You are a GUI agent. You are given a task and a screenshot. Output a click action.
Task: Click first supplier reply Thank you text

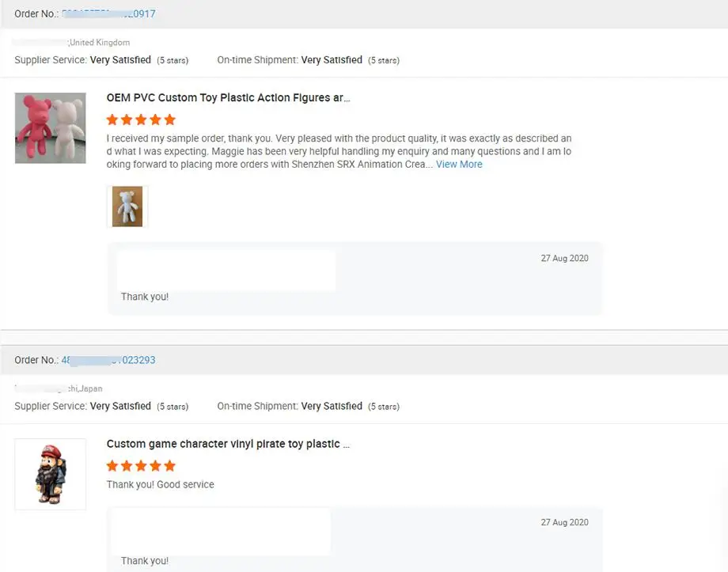pyautogui.click(x=145, y=297)
